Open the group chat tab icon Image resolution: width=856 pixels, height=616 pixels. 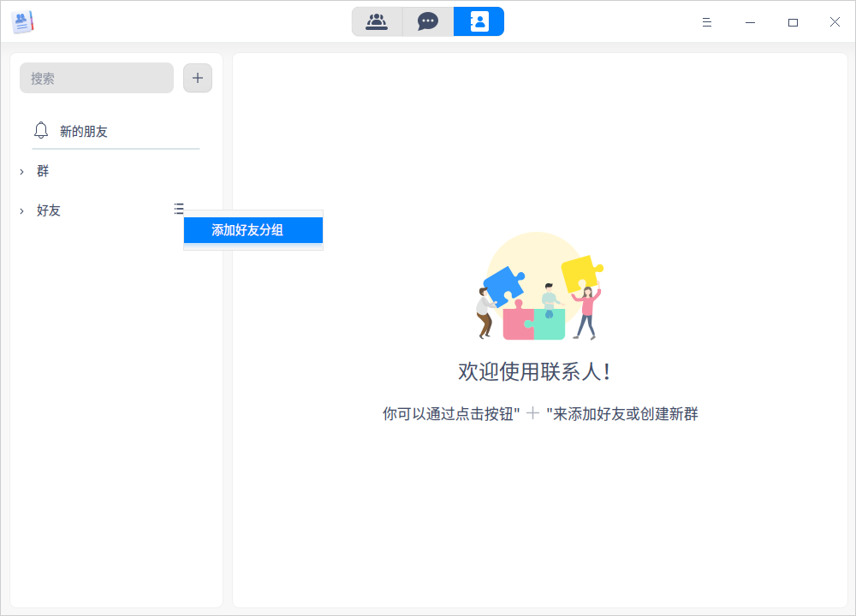click(x=377, y=22)
